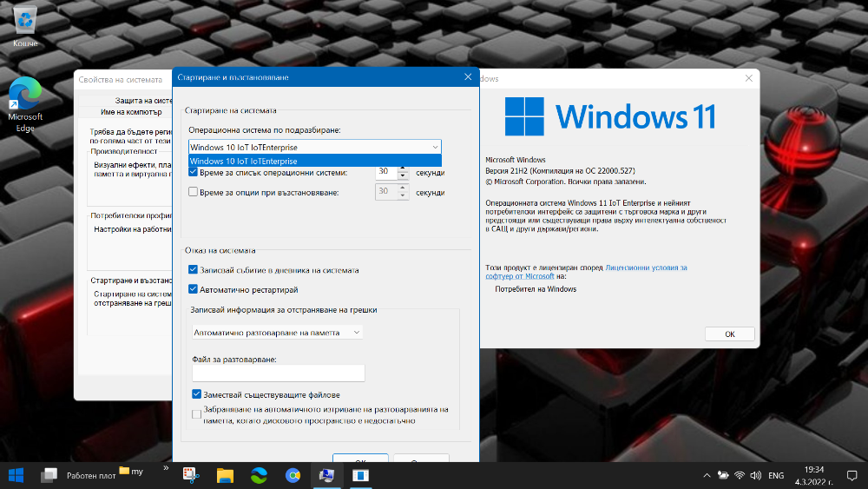Screen dimensions: 868x489
Task: Open the battery status tray icon
Action: (723, 475)
